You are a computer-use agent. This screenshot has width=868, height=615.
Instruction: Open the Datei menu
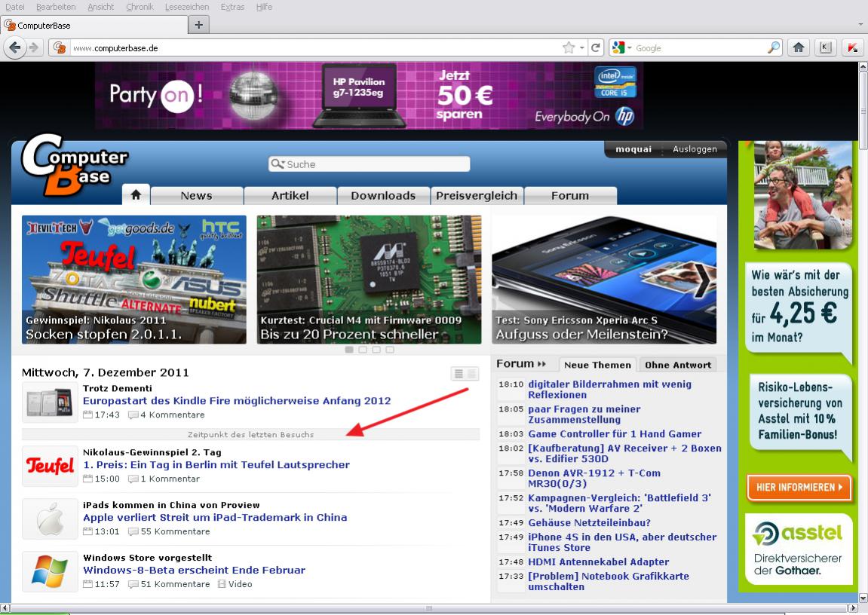tap(15, 7)
